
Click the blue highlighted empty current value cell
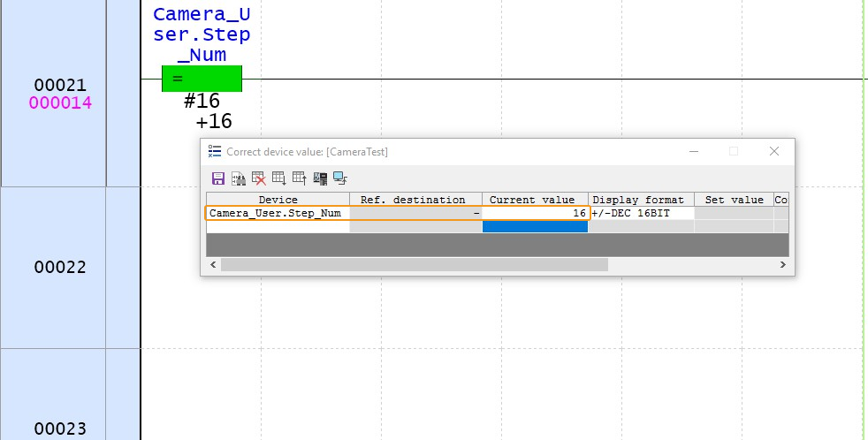(x=534, y=227)
